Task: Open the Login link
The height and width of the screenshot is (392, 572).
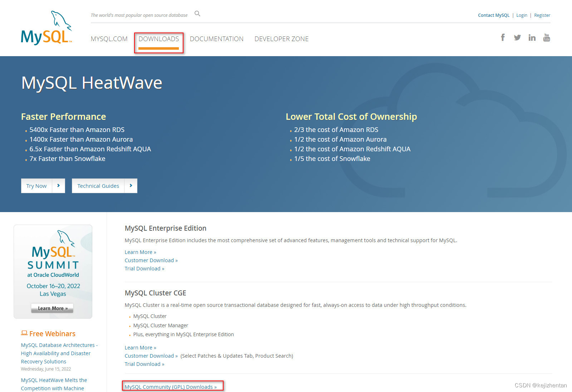Action: (x=522, y=15)
